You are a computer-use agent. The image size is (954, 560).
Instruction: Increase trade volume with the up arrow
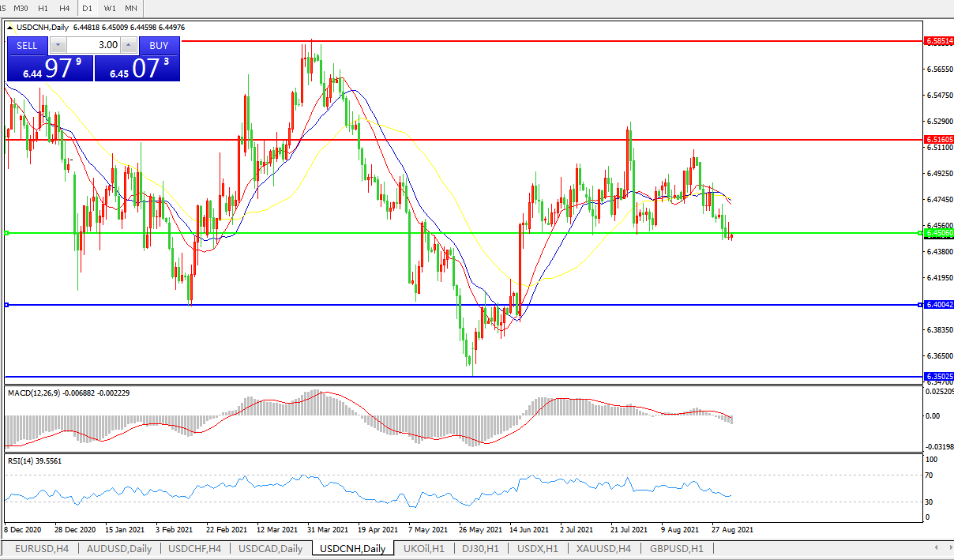(129, 46)
